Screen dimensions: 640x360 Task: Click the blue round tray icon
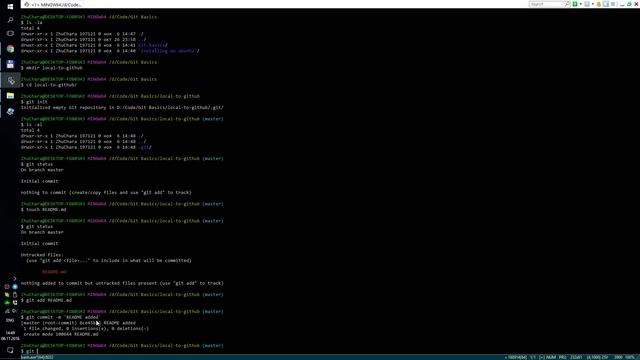[15, 287]
